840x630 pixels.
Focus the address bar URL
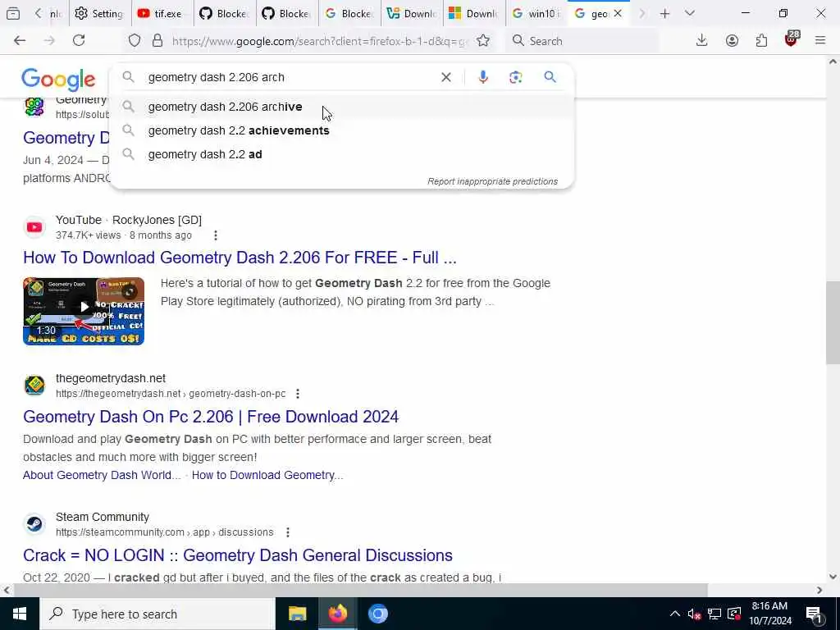click(320, 41)
